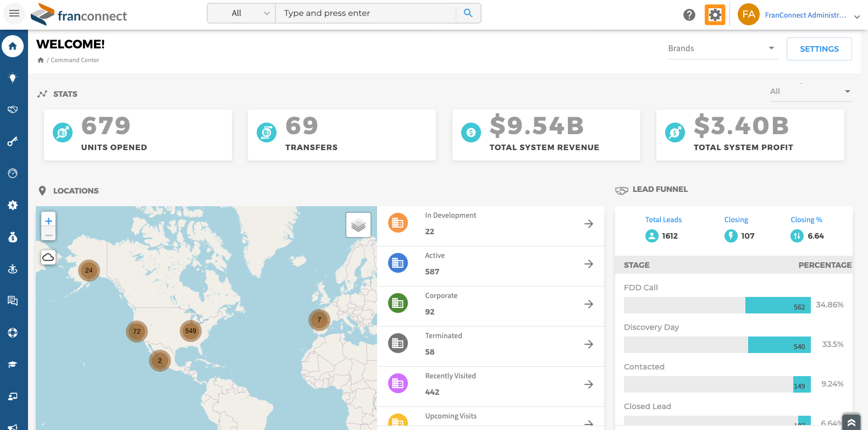Click the Total System Revenue card
868x430 pixels.
pyautogui.click(x=546, y=135)
